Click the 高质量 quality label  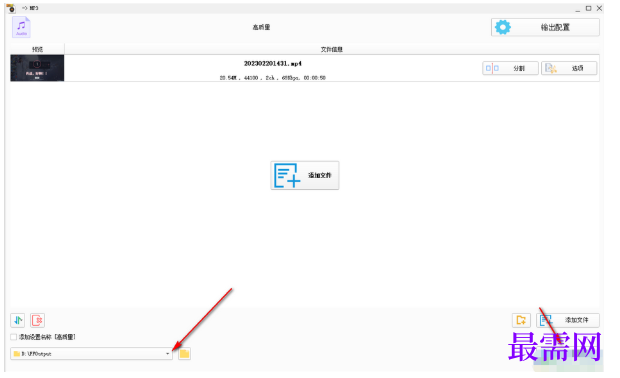[261, 27]
